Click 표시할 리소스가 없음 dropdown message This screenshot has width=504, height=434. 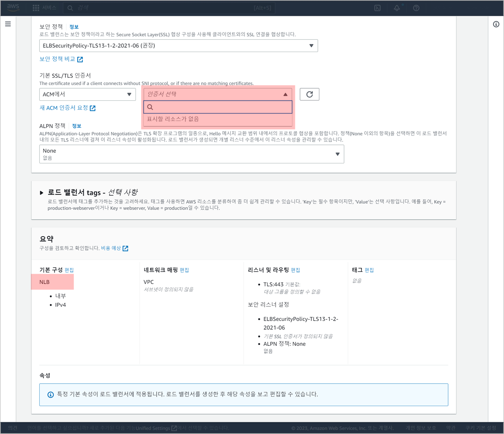173,119
